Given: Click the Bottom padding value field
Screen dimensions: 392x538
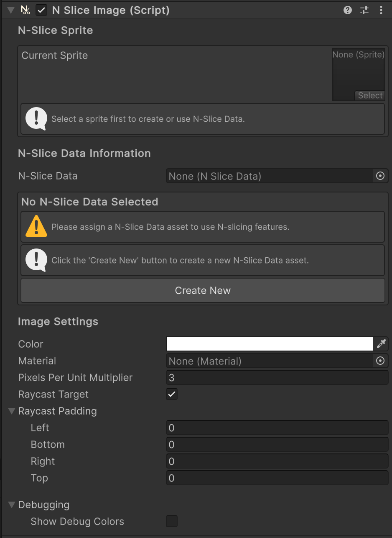Looking at the screenshot, I should pyautogui.click(x=277, y=444).
